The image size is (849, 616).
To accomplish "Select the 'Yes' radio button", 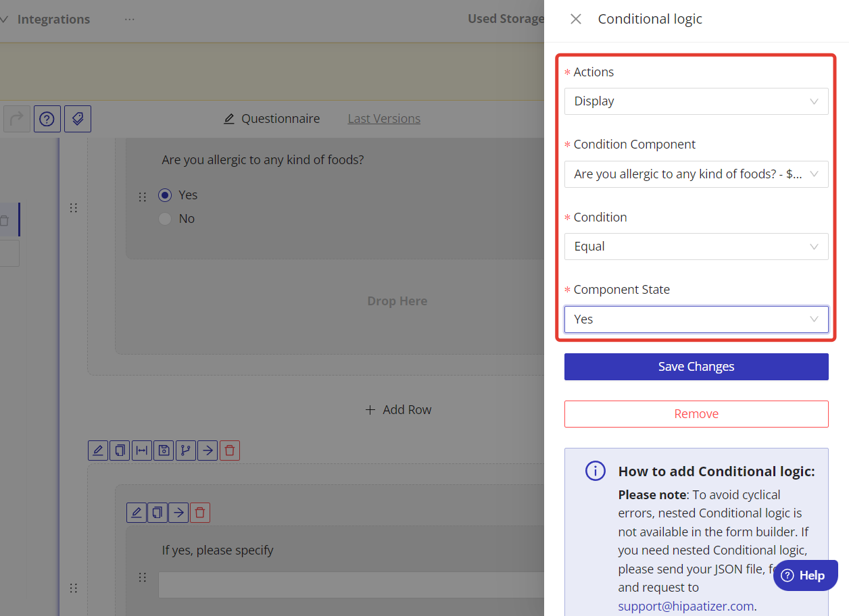I will pyautogui.click(x=165, y=195).
